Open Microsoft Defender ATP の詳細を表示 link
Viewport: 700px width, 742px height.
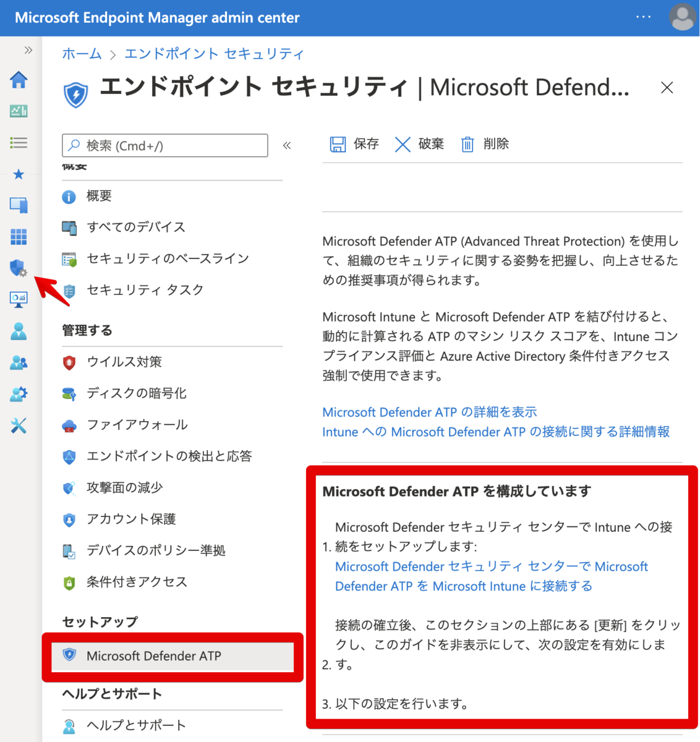(430, 412)
